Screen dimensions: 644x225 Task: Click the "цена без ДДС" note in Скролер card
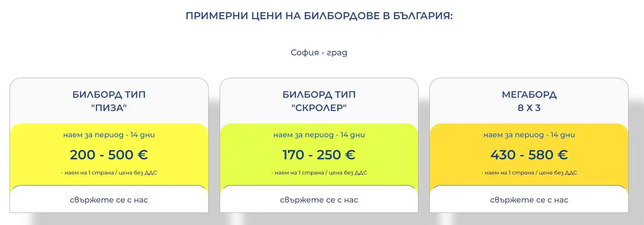point(348,173)
